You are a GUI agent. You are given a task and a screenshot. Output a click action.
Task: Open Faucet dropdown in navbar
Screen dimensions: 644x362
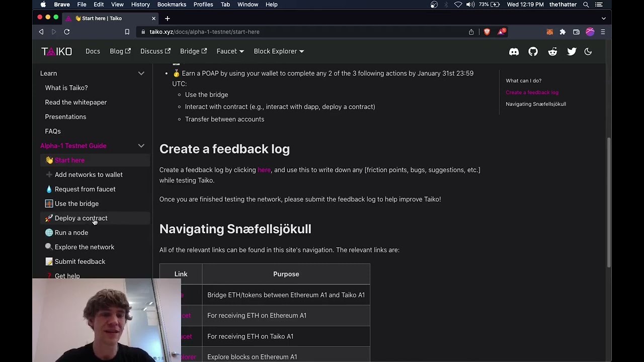(230, 51)
